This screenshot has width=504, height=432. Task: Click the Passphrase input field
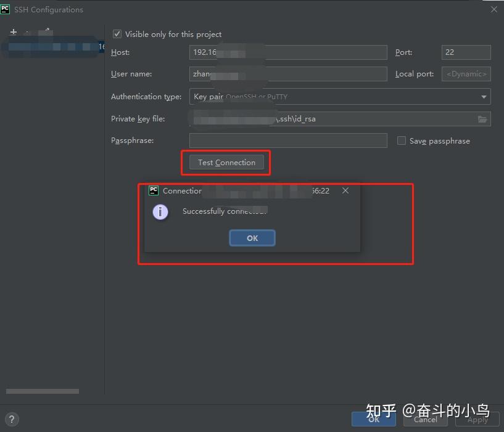click(288, 141)
